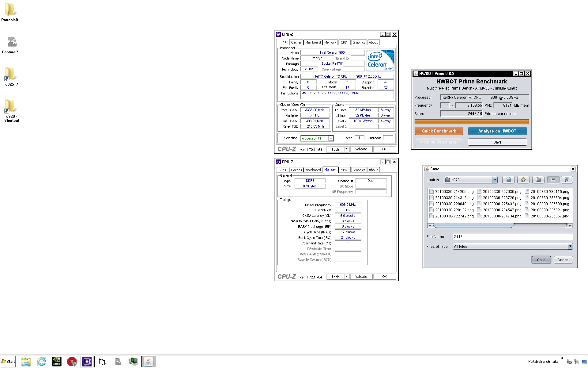The width and height of the screenshot is (588, 368).
Task: Click Validate in lower CPU-Z window
Action: point(361,277)
